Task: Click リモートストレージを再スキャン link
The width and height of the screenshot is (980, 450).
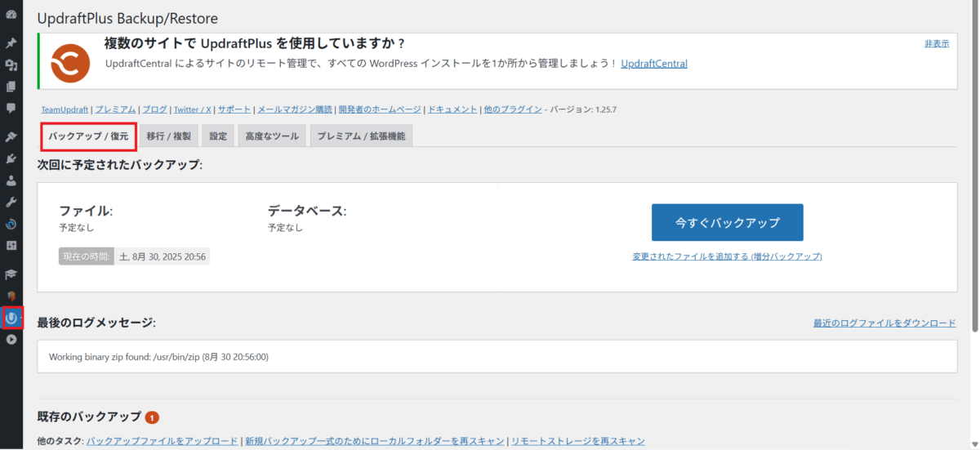Action: click(x=578, y=441)
